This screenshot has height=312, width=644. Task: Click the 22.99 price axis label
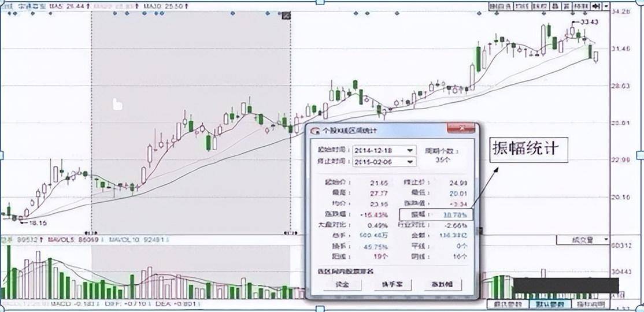pyautogui.click(x=621, y=160)
